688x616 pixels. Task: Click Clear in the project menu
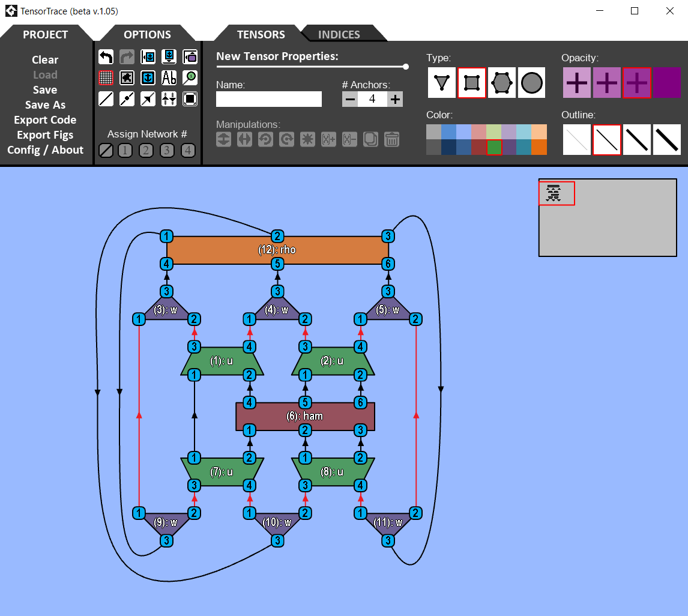45,59
